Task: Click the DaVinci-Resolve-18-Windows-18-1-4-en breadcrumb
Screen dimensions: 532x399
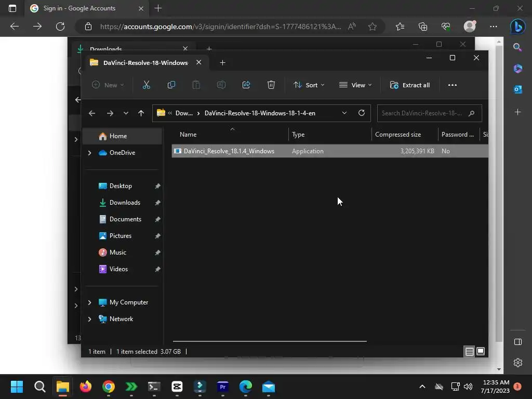Action: (x=260, y=113)
